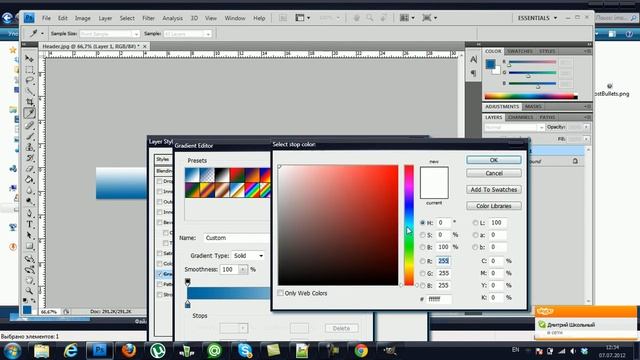The width and height of the screenshot is (640, 360).
Task: Click the Paragraph panel icon
Action: (x=473, y=73)
